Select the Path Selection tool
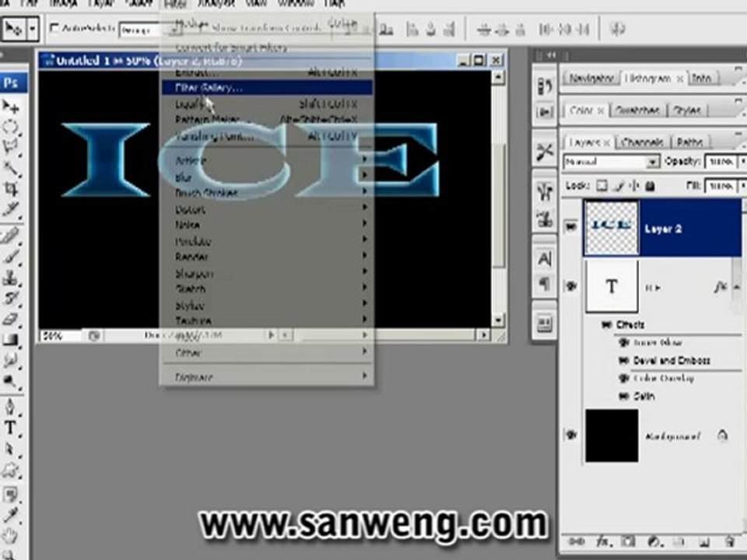Screen dimensions: 747x560 tap(10, 449)
